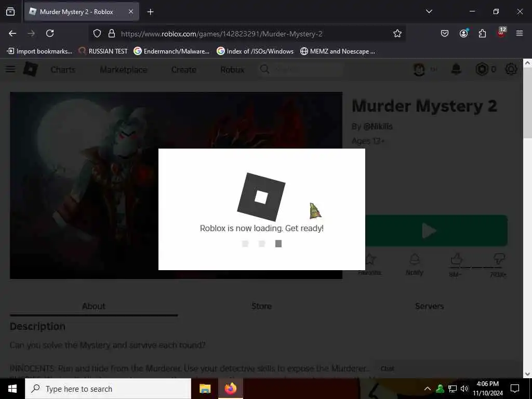
Task: Click the Firefox taskbar icon
Action: (x=231, y=389)
